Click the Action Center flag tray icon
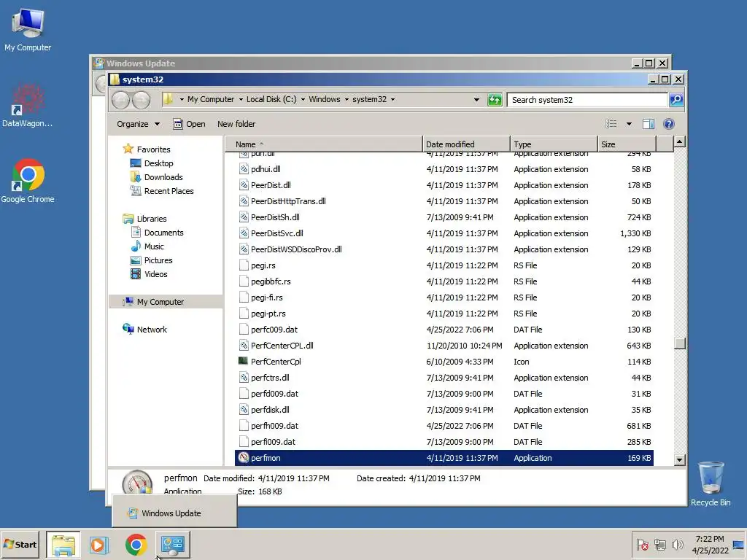The image size is (747, 560). (x=642, y=544)
